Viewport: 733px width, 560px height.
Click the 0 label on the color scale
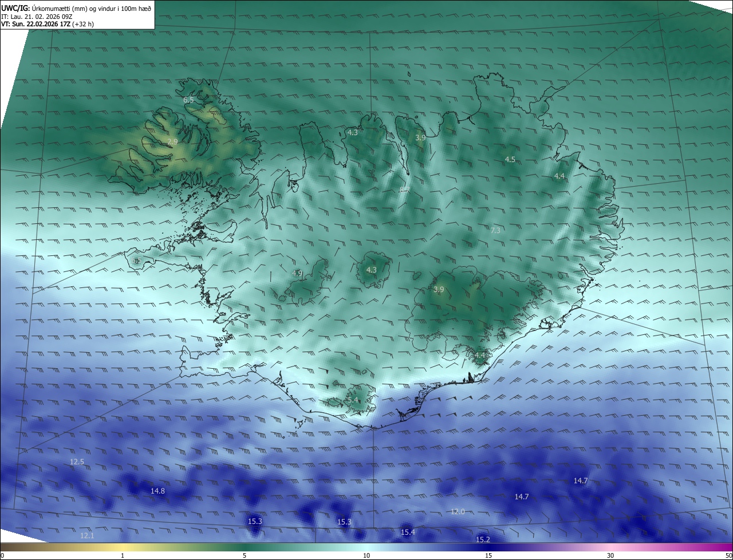click(2, 555)
